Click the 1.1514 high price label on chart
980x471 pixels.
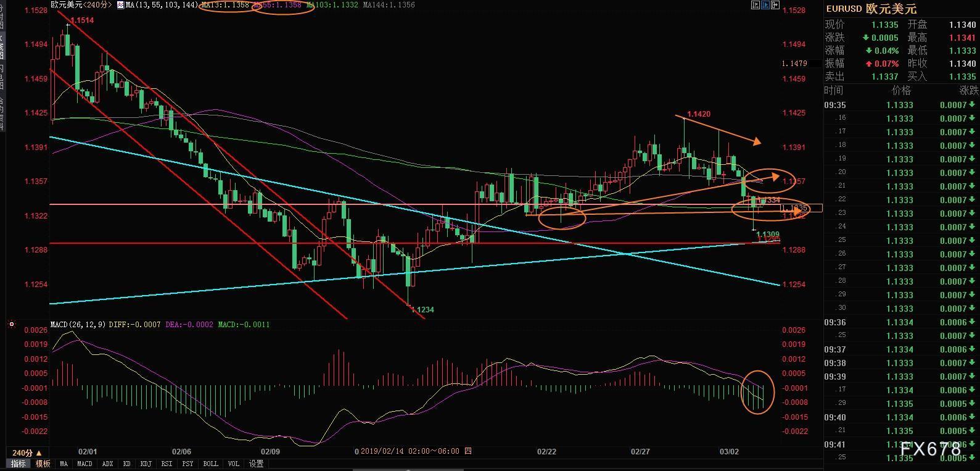coord(82,20)
